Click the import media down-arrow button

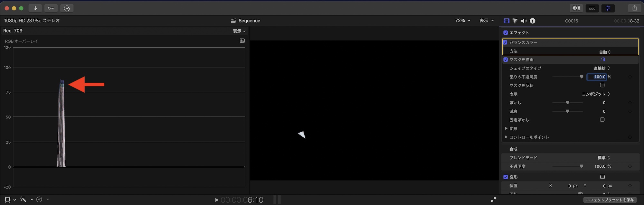(35, 8)
